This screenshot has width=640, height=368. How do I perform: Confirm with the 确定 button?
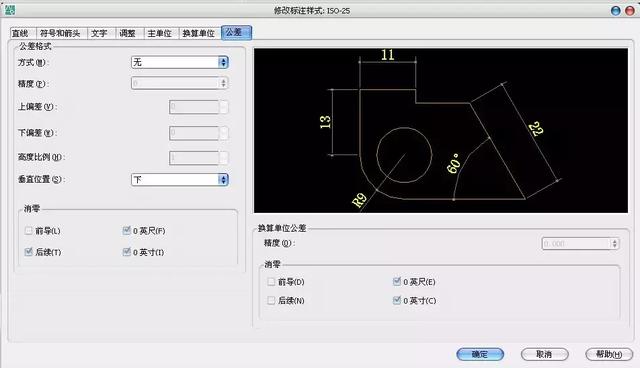tap(480, 354)
